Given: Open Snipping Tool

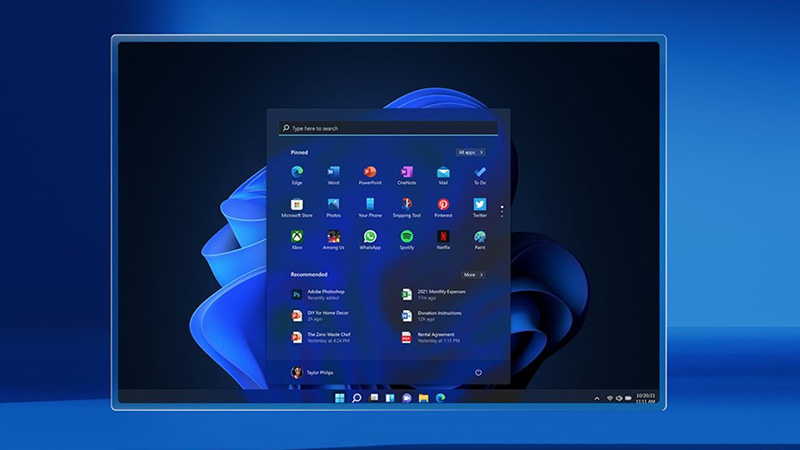Looking at the screenshot, I should (x=407, y=208).
